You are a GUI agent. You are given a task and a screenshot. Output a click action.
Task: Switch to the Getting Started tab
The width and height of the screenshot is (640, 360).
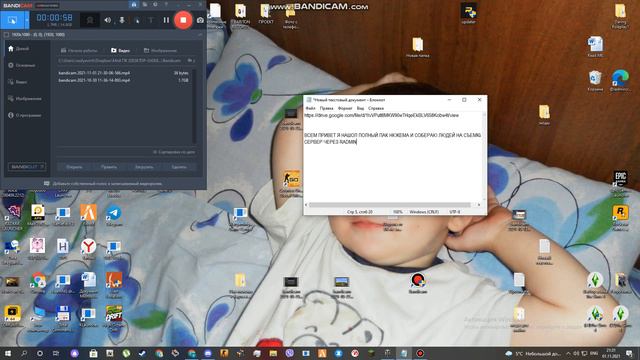pos(79,51)
